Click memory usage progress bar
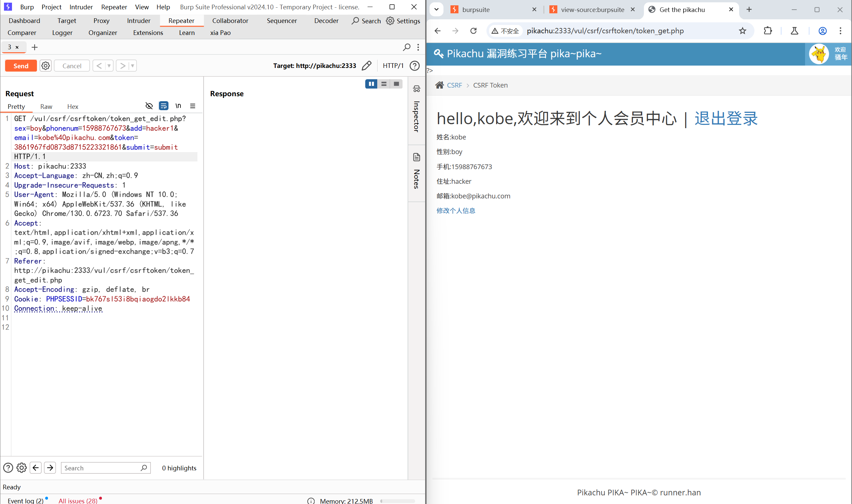 pos(397,501)
